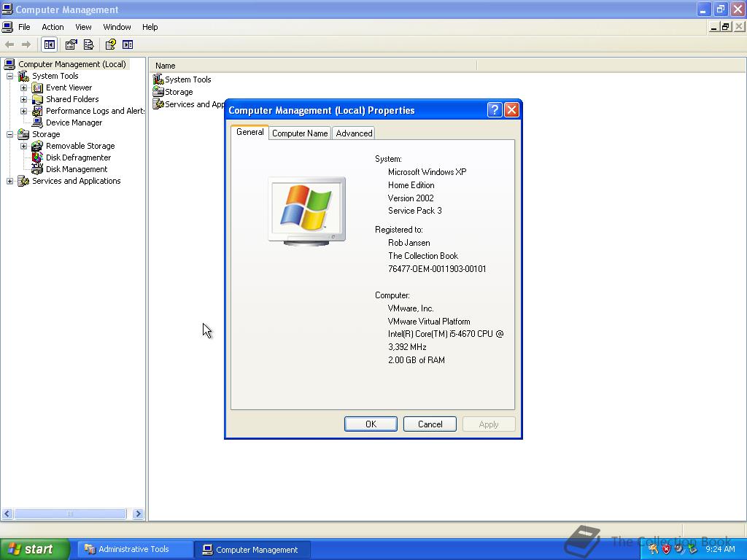Click OK in the Properties dialog

pyautogui.click(x=371, y=424)
